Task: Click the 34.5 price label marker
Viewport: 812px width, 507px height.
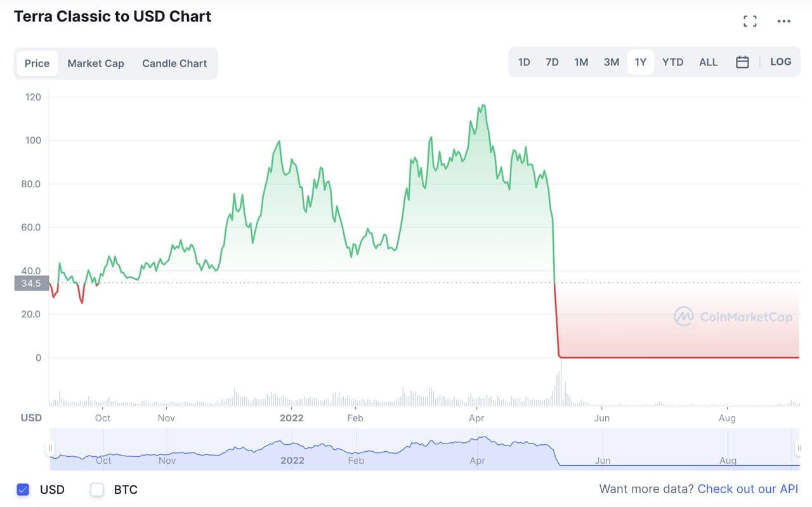Action: 31,283
